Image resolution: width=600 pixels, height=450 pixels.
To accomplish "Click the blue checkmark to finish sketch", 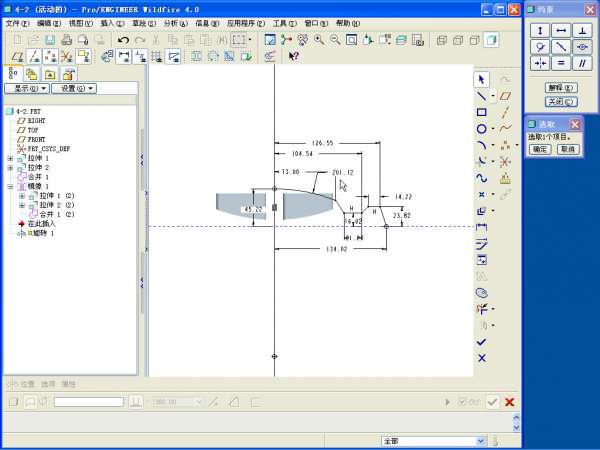I will pos(481,341).
